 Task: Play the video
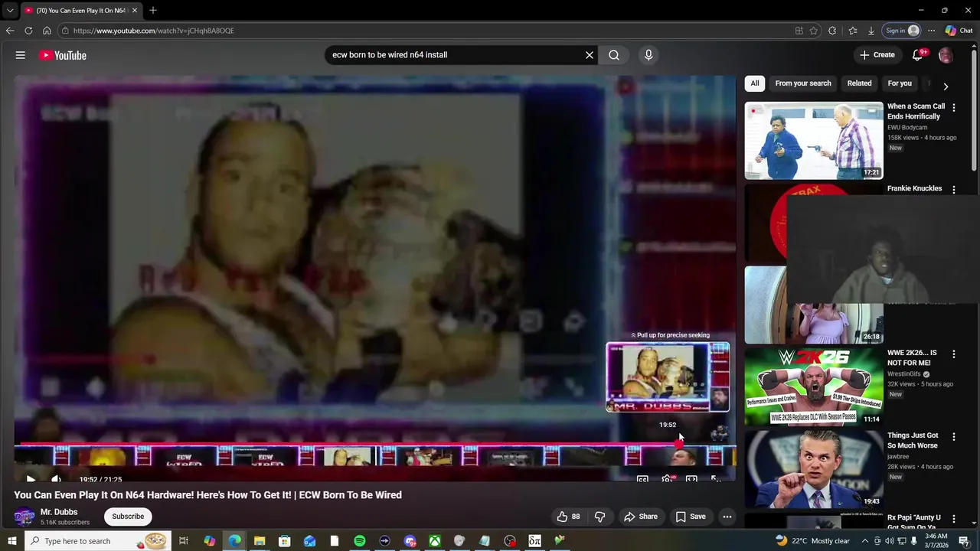(31, 479)
